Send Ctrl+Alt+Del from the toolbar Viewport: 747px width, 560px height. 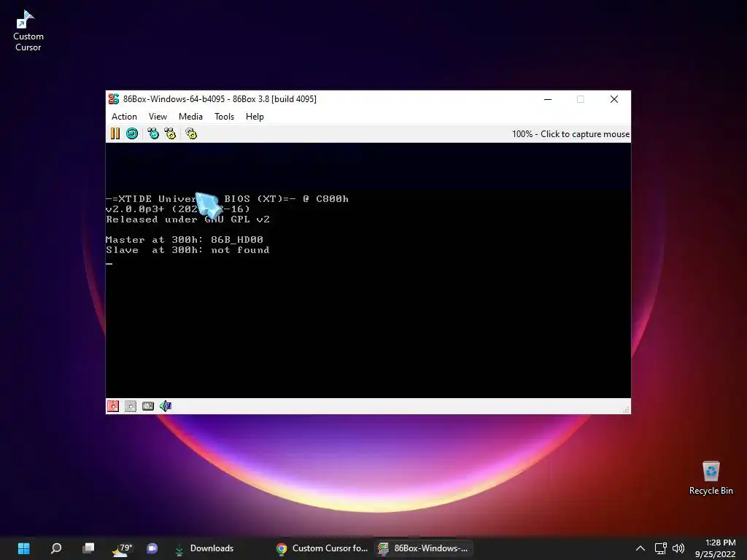click(153, 134)
